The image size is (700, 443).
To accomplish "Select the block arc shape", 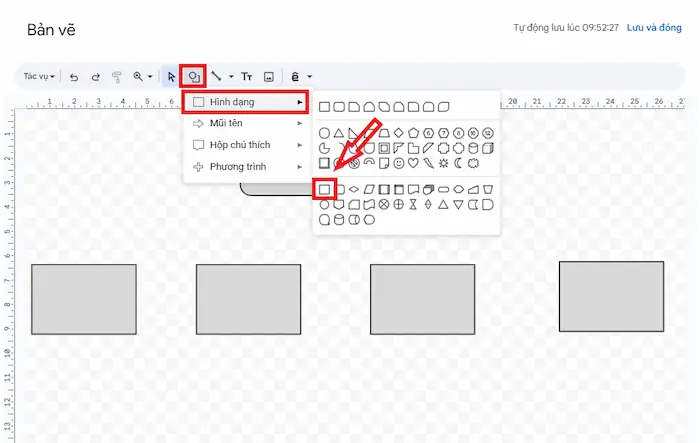I will click(x=369, y=163).
